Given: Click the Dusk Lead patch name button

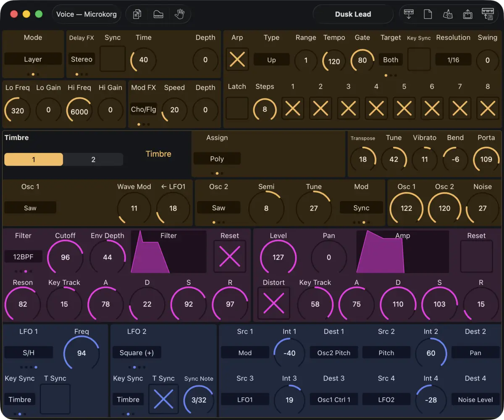Looking at the screenshot, I should [x=353, y=14].
